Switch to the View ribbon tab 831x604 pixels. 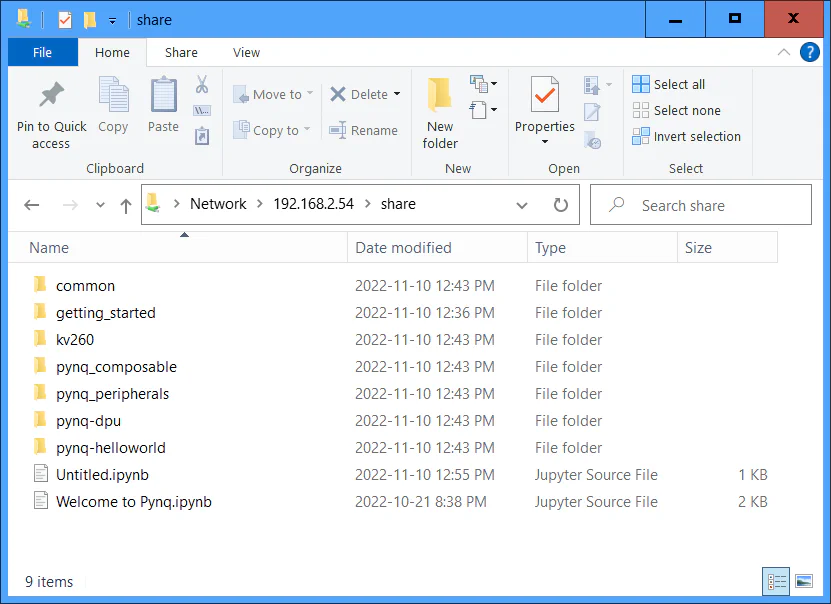pyautogui.click(x=246, y=52)
